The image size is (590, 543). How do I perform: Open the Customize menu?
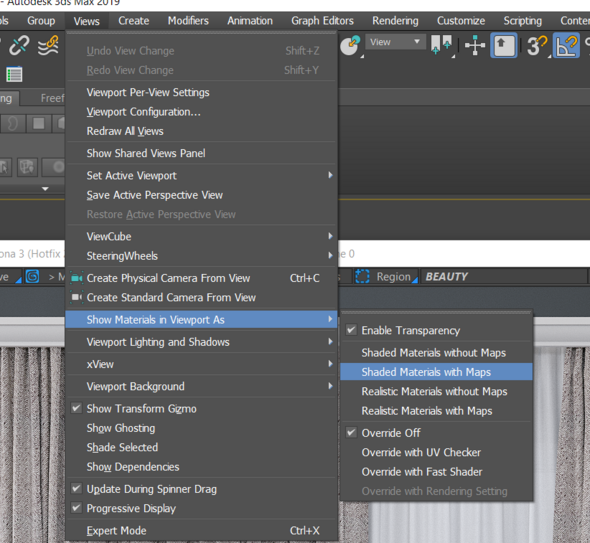point(461,21)
